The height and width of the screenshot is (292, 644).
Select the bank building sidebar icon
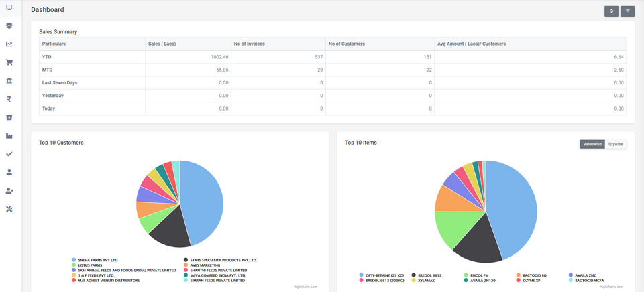coord(9,81)
